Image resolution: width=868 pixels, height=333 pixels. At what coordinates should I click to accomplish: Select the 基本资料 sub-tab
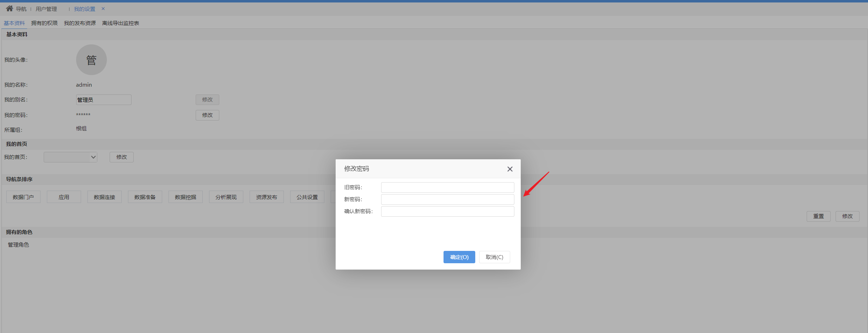point(14,23)
